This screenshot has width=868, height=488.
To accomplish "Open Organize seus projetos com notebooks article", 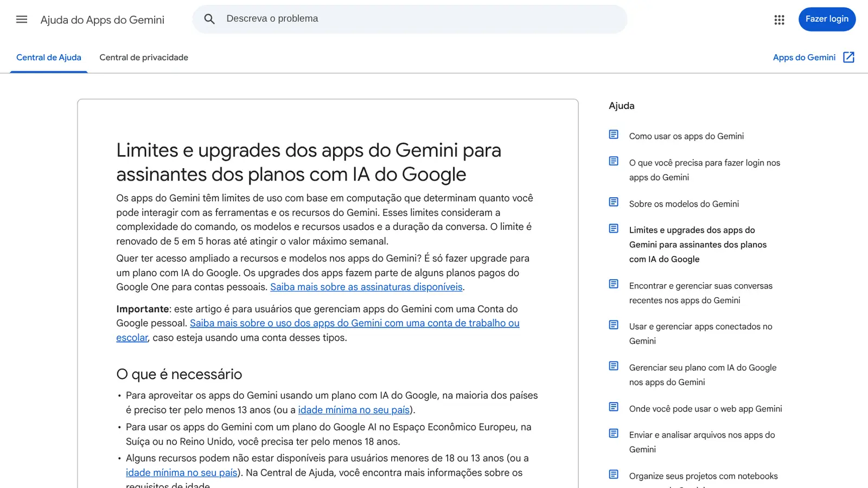I will [704, 476].
